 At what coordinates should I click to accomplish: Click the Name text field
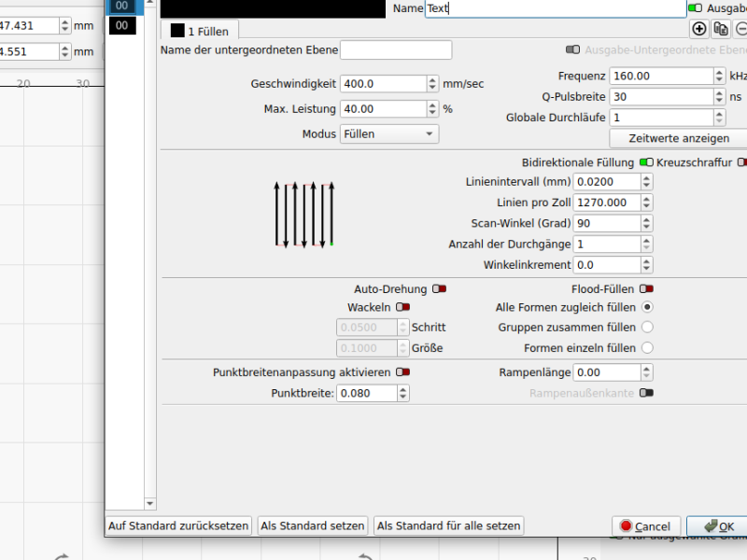click(556, 8)
